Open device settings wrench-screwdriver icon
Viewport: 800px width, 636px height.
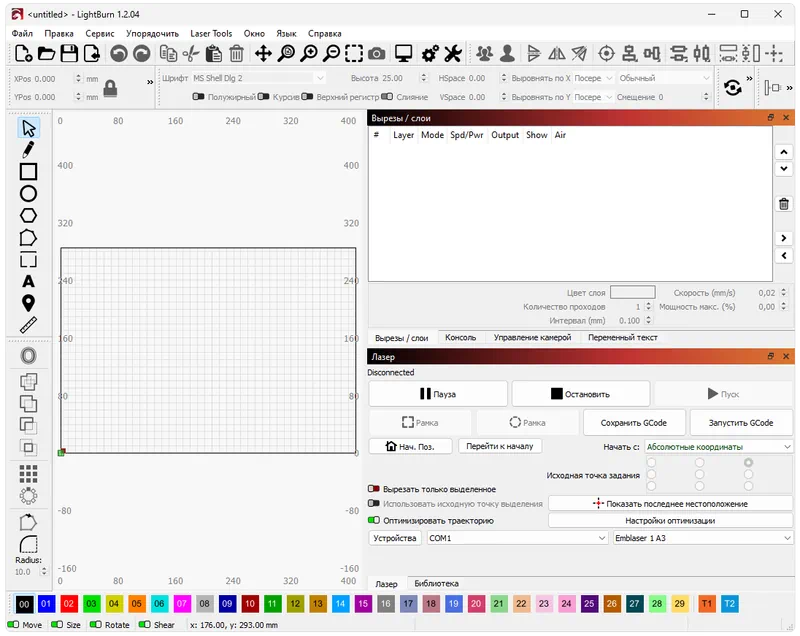453,53
